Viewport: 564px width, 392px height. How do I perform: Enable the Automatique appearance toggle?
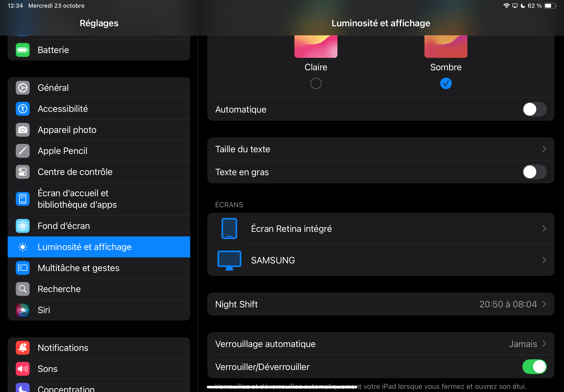(534, 109)
